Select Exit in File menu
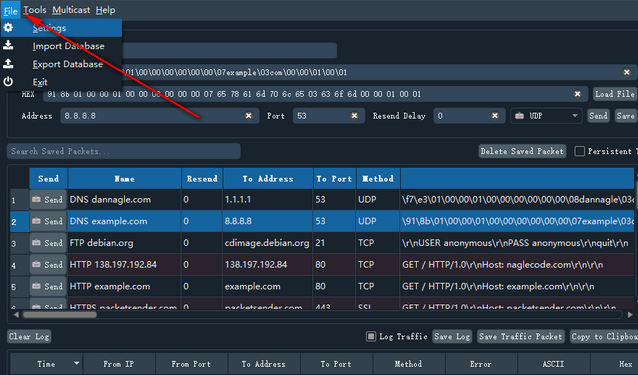 point(61,82)
